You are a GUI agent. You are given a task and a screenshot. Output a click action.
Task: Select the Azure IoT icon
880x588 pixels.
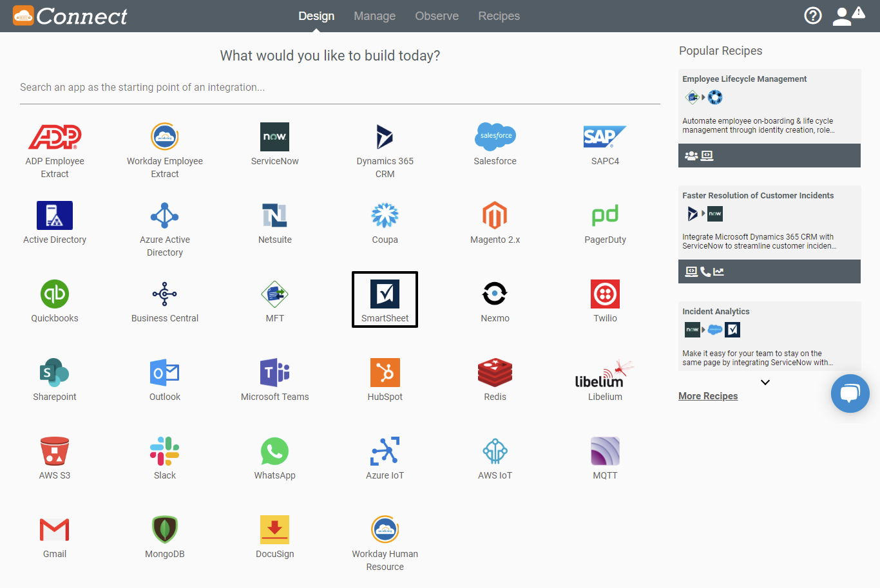tap(385, 451)
